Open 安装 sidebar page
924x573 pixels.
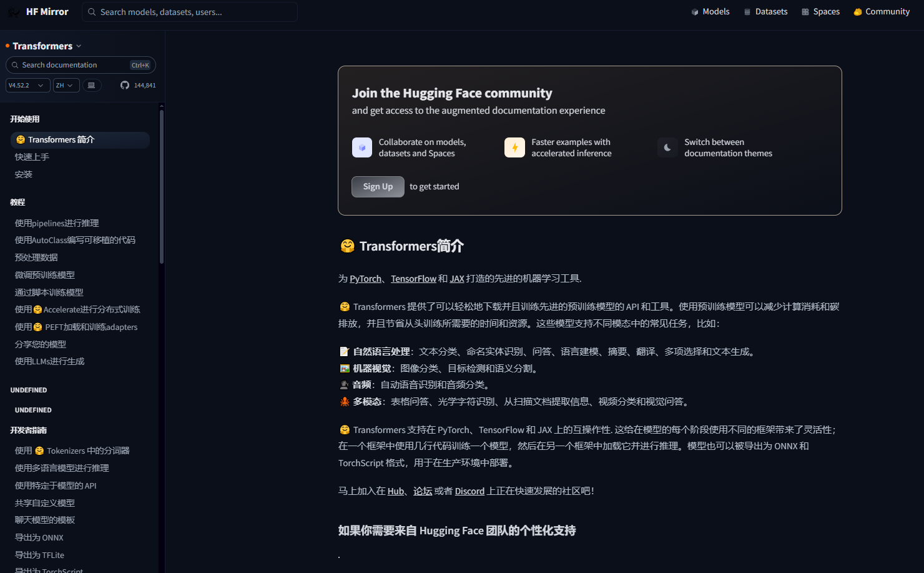(x=24, y=174)
